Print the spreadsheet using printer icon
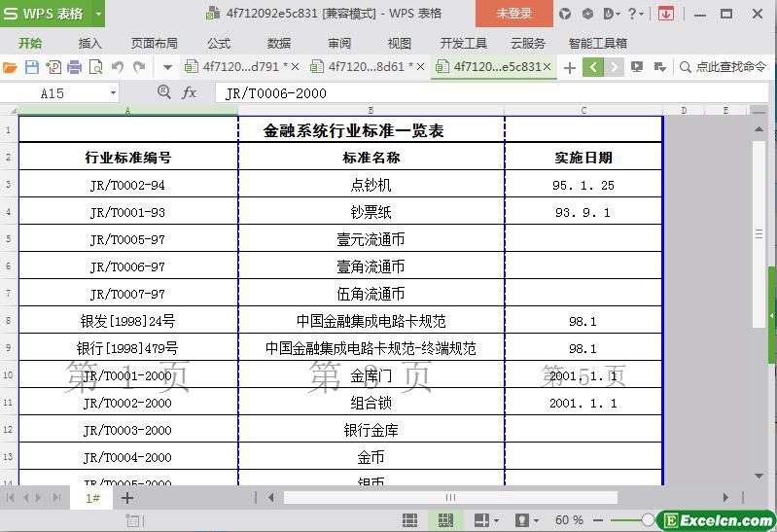 tap(74, 67)
